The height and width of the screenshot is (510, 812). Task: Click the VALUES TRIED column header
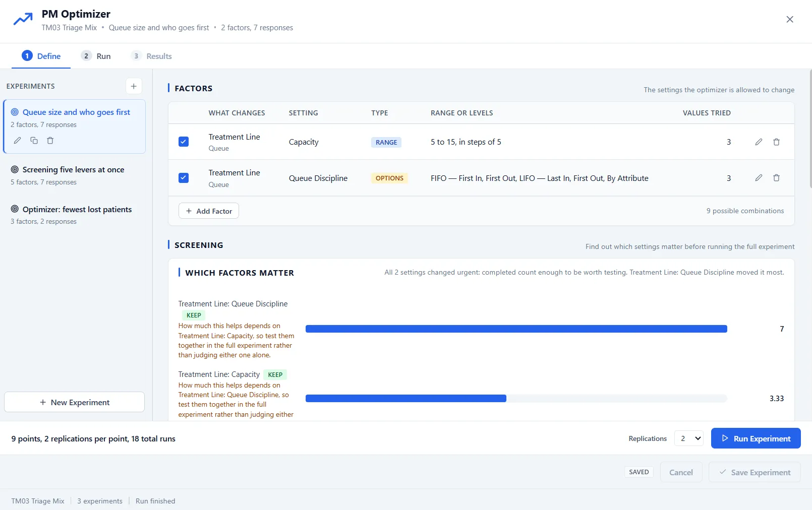pos(707,113)
